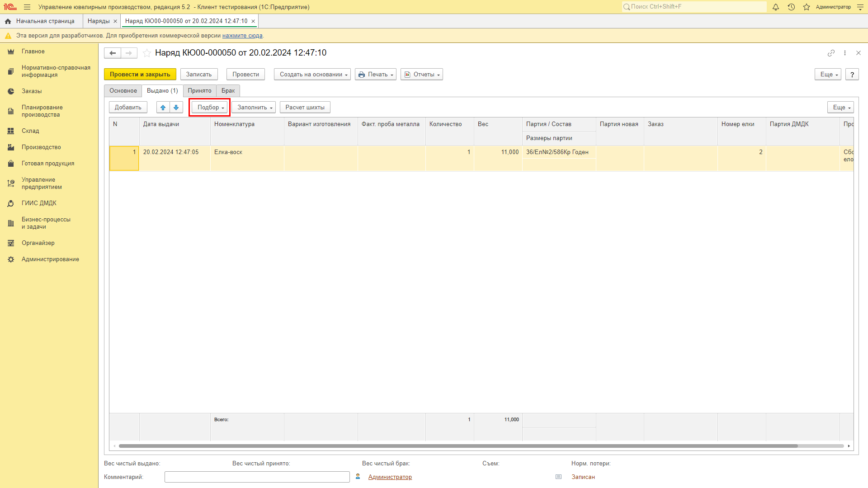Expand the table-level Еще menu
This screenshot has width=868, height=488.
840,108
